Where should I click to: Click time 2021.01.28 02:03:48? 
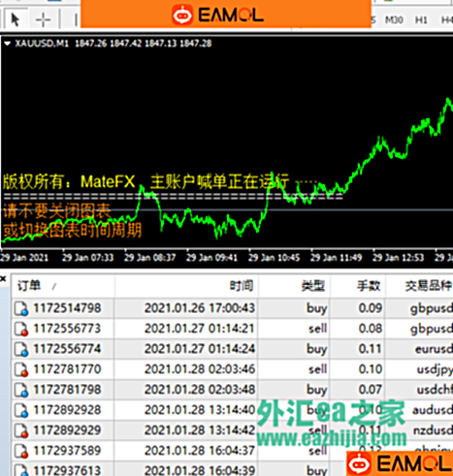pyautogui.click(x=200, y=390)
